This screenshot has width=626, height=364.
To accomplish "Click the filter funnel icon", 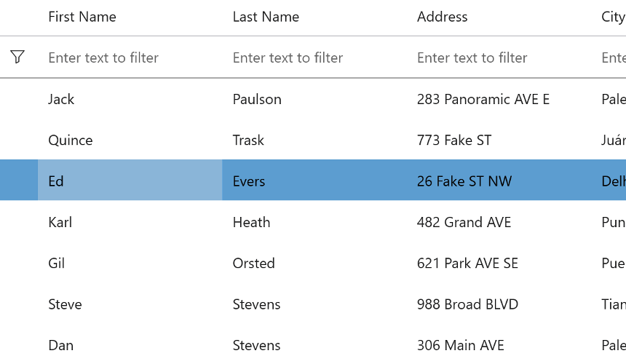I will pyautogui.click(x=17, y=57).
